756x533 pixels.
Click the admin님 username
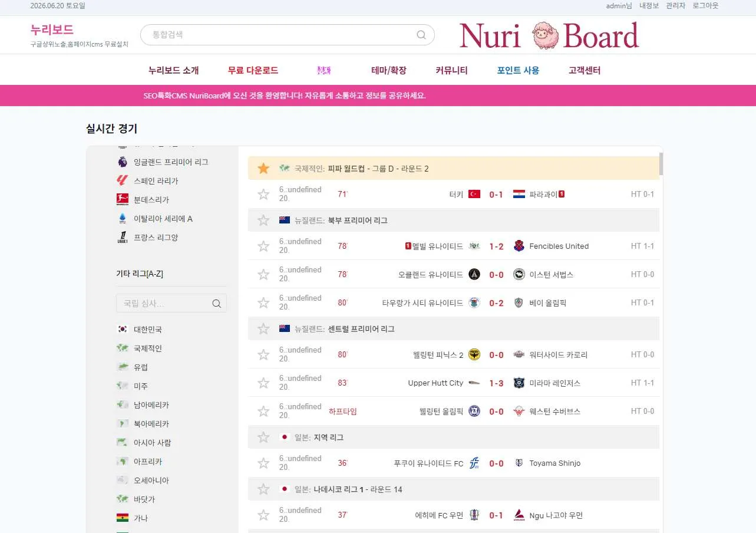[619, 6]
